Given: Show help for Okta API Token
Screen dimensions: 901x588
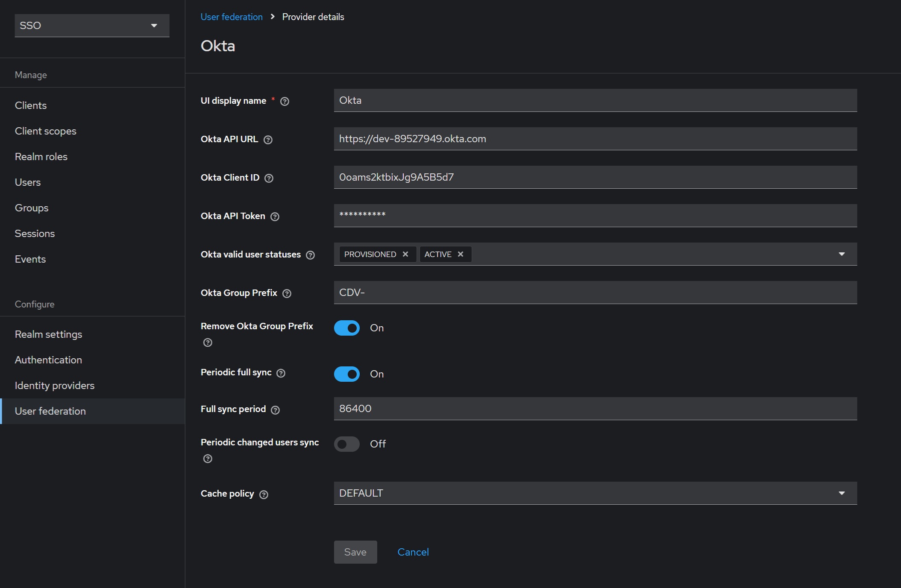Looking at the screenshot, I should (x=275, y=216).
